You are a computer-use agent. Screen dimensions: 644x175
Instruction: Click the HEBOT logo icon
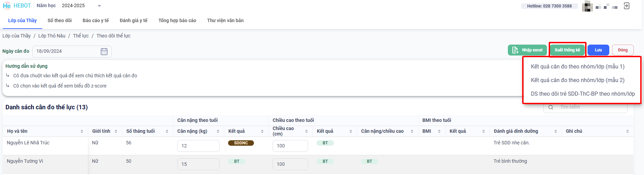coord(7,6)
